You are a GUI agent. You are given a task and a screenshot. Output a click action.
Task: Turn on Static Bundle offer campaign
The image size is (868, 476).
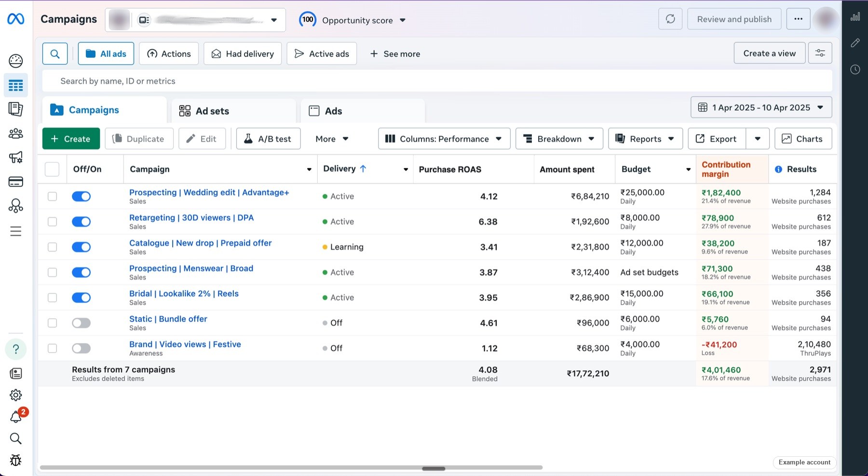point(81,323)
